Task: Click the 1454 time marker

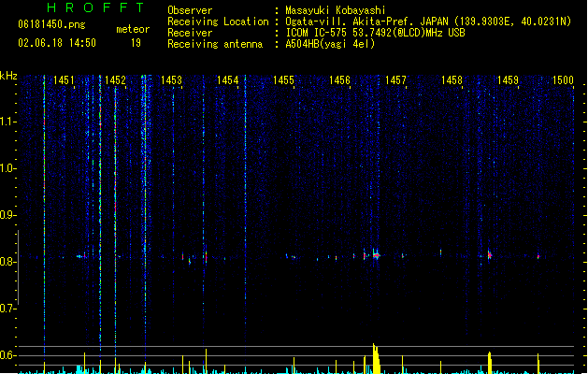Action: click(x=227, y=80)
